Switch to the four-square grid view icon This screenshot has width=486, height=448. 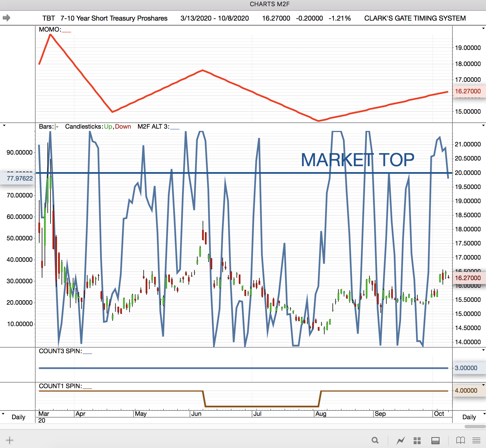coord(417,440)
